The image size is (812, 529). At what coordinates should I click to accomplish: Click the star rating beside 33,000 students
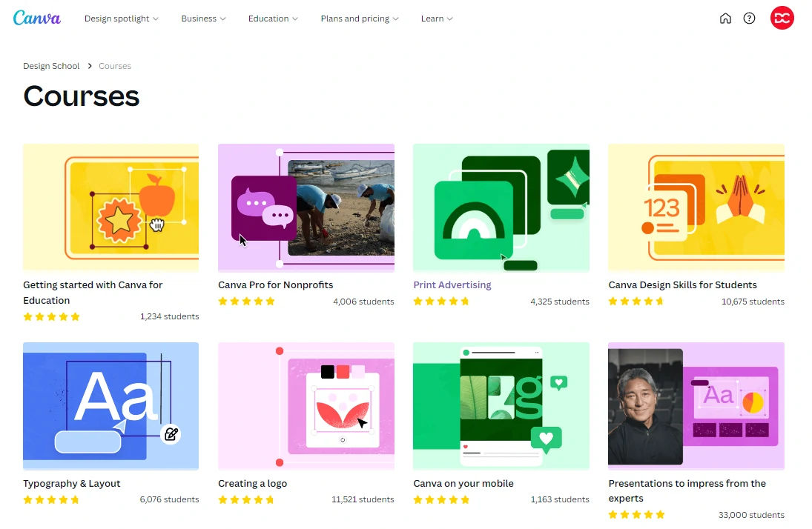tap(636, 515)
